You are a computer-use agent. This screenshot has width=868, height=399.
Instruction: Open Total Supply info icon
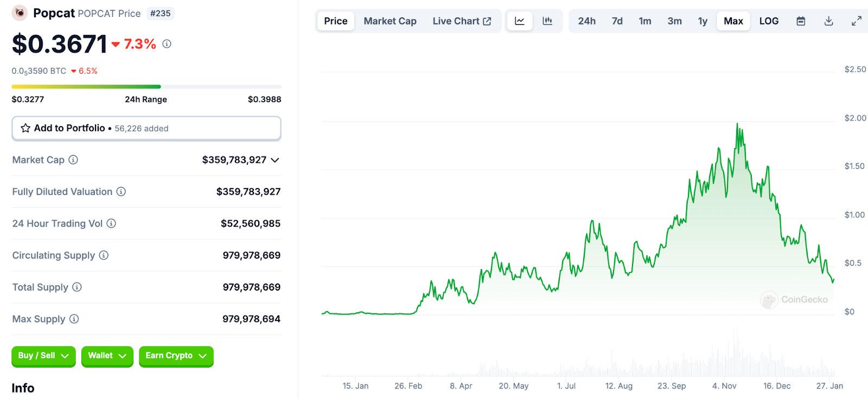[77, 287]
